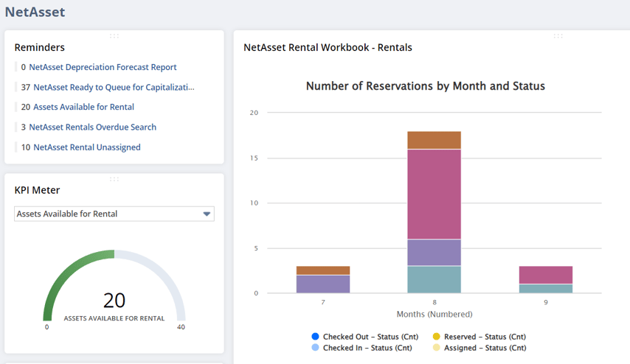The height and width of the screenshot is (364, 630).
Task: Select month 8 pink bar segment
Action: 434,195
